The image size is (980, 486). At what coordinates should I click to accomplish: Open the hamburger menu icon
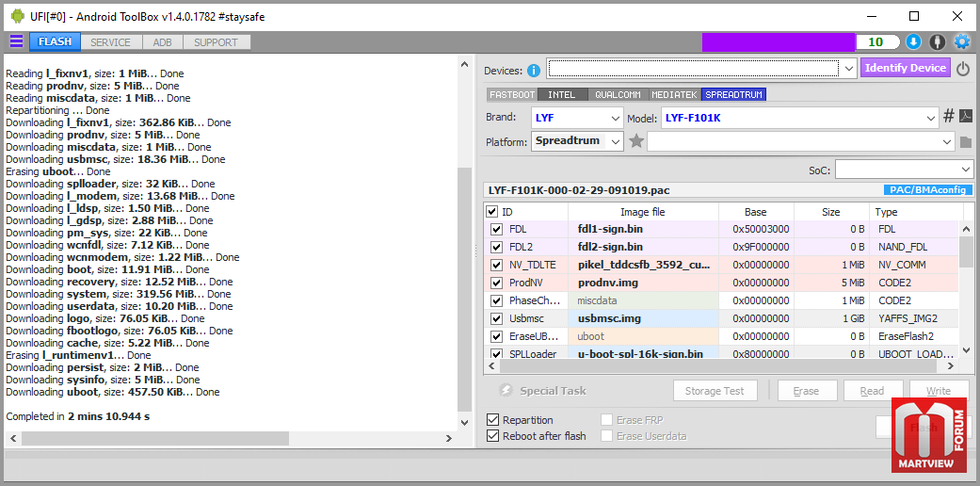[16, 41]
